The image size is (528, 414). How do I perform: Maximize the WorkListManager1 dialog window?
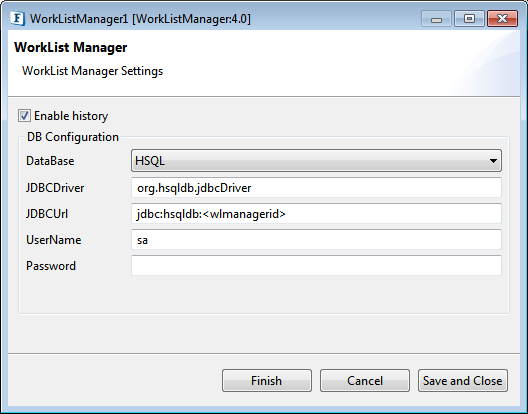click(469, 19)
